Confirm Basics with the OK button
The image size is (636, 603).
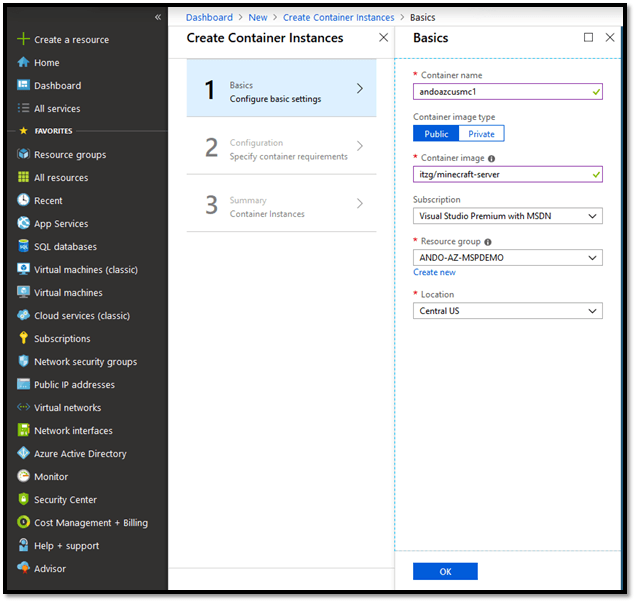tap(445, 571)
